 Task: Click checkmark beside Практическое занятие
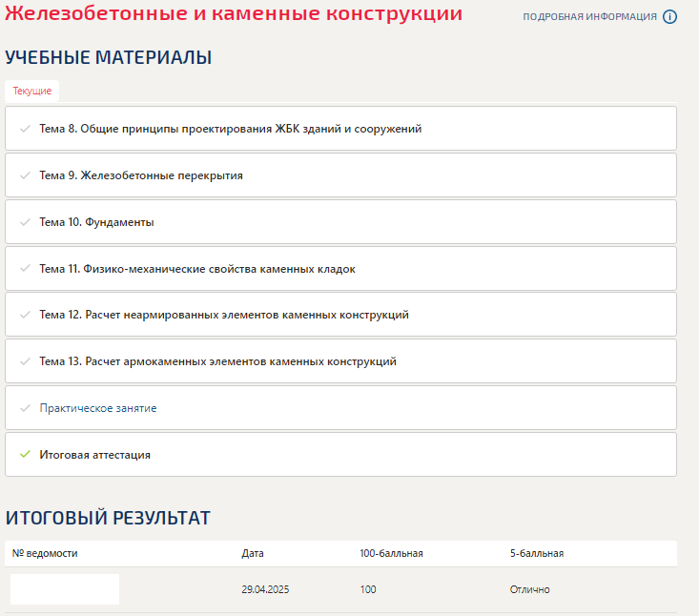(x=25, y=408)
